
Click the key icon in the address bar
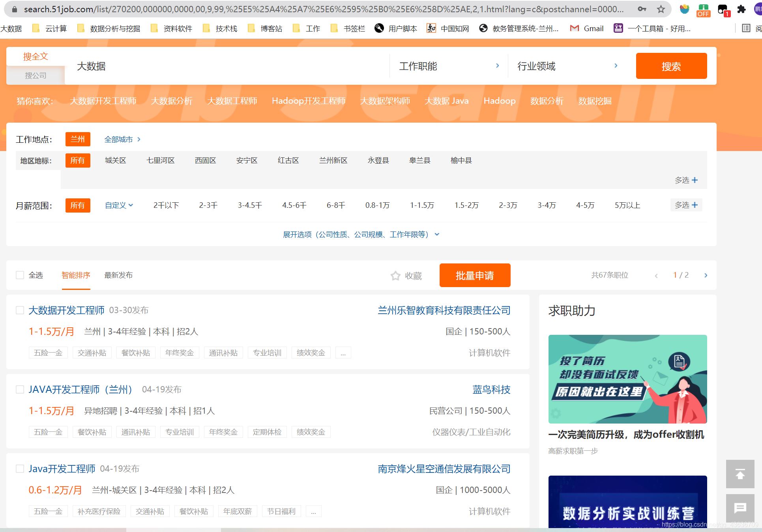click(x=641, y=9)
